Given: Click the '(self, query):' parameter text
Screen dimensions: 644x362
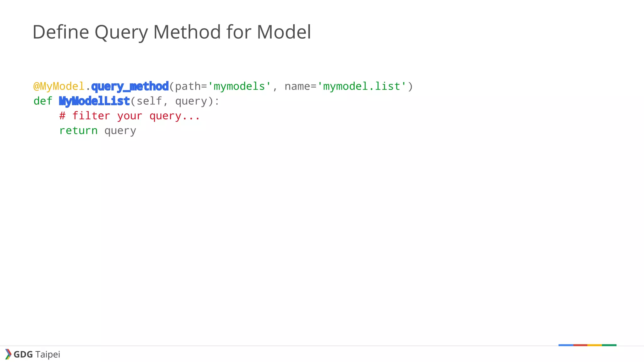Looking at the screenshot, I should point(175,101).
